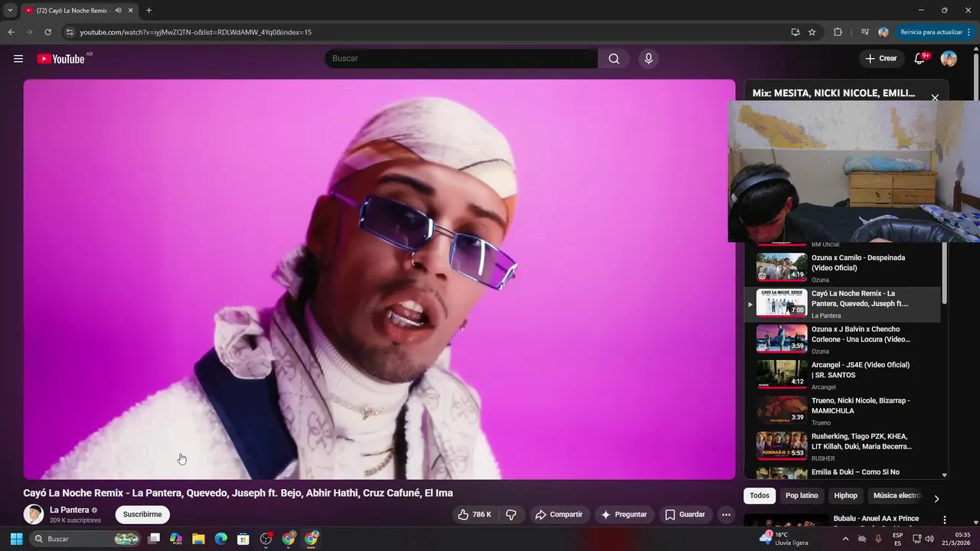Image resolution: width=980 pixels, height=551 pixels.
Task: Click the browser address bar URL
Action: coord(195,32)
